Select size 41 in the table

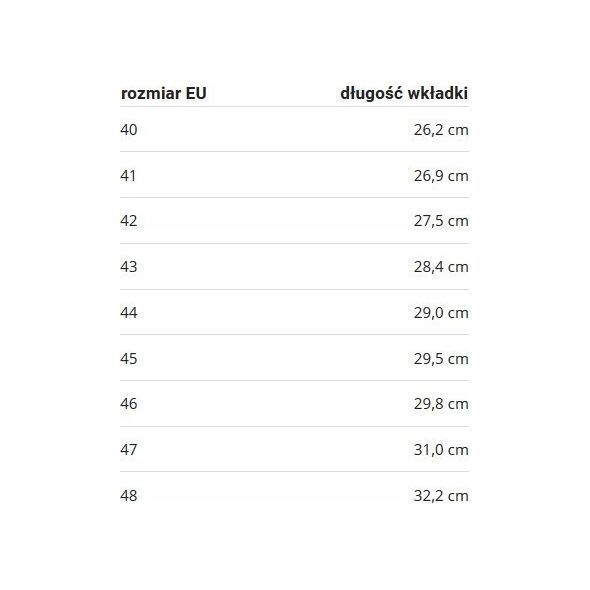[x=128, y=176]
